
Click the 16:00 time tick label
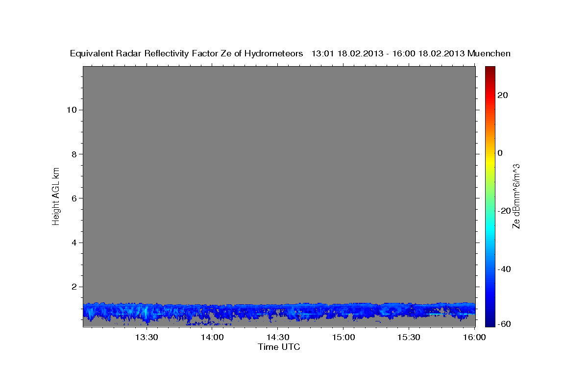pos(474,338)
